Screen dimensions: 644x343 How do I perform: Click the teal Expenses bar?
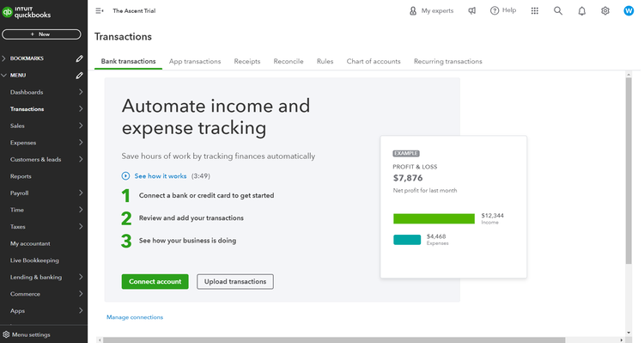click(407, 240)
